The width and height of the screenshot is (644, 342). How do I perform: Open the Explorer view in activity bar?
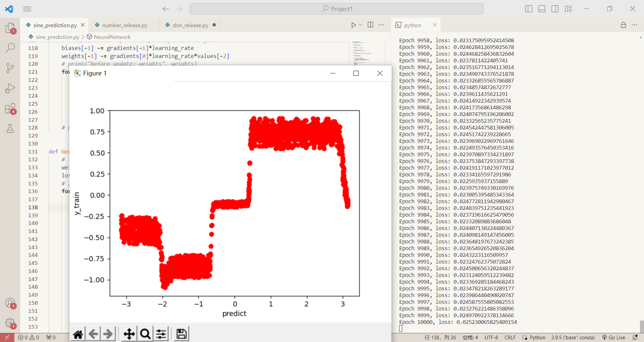[x=10, y=28]
